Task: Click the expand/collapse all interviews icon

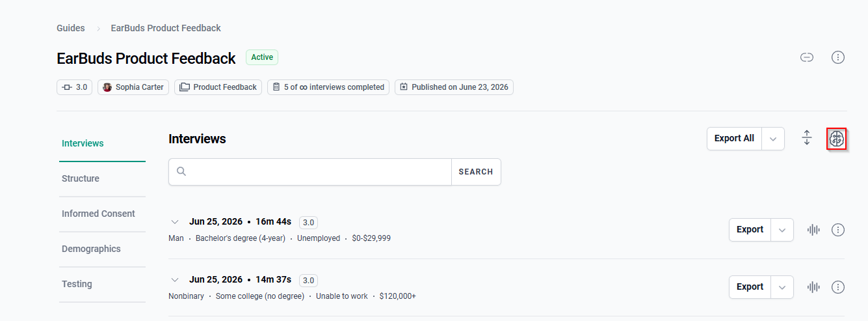Action: tap(807, 138)
